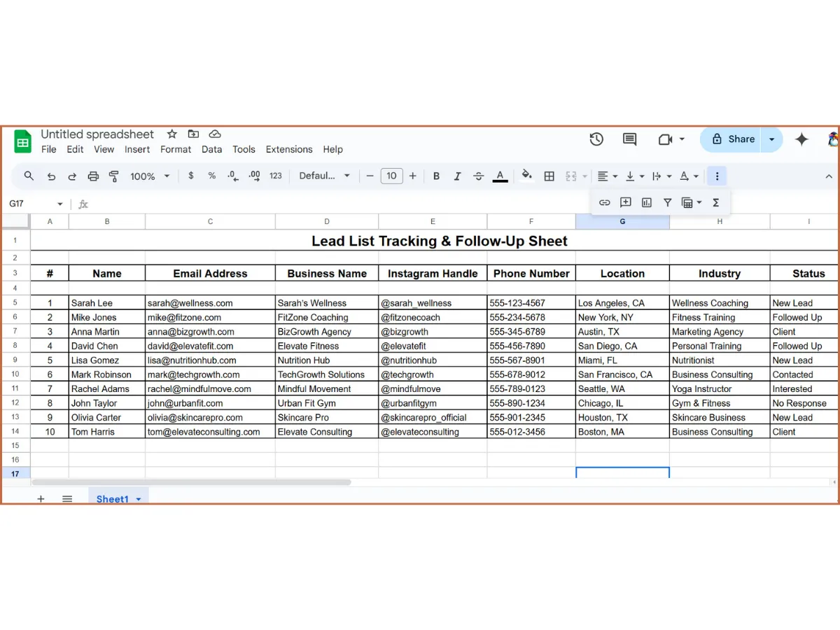This screenshot has height=630, width=840.
Task: Increase font size with plus button
Action: [413, 176]
